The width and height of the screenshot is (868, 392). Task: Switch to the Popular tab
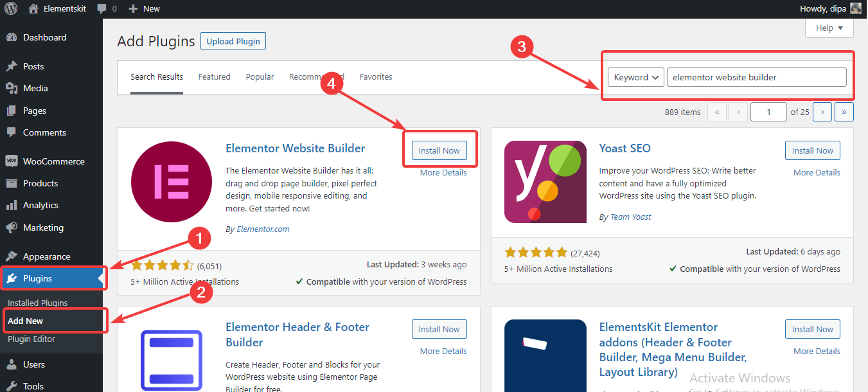[260, 76]
